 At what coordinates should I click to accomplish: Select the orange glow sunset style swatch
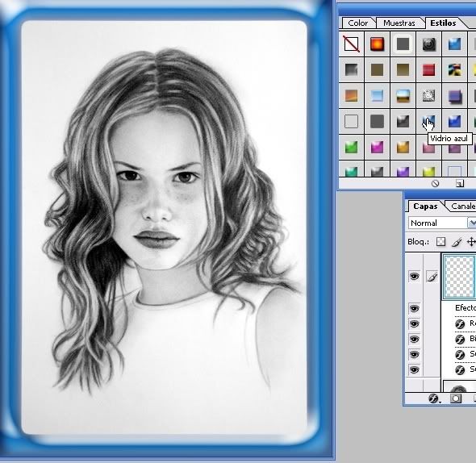click(377, 44)
